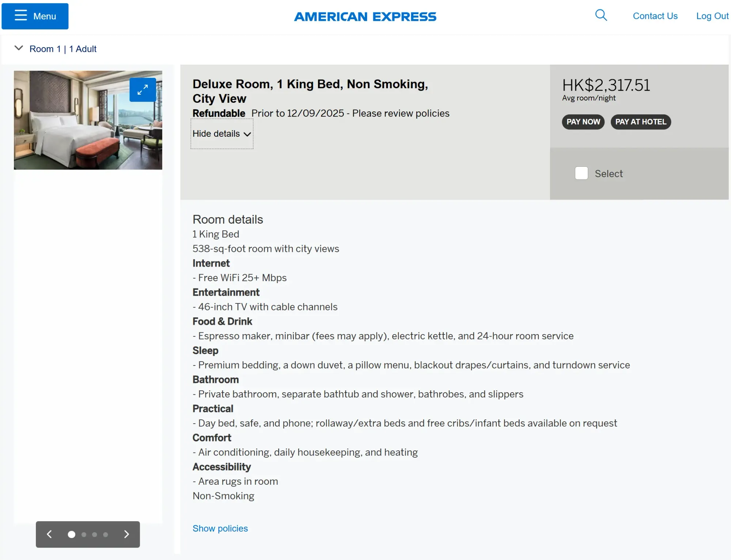Open the hamburger Menu button

(35, 16)
